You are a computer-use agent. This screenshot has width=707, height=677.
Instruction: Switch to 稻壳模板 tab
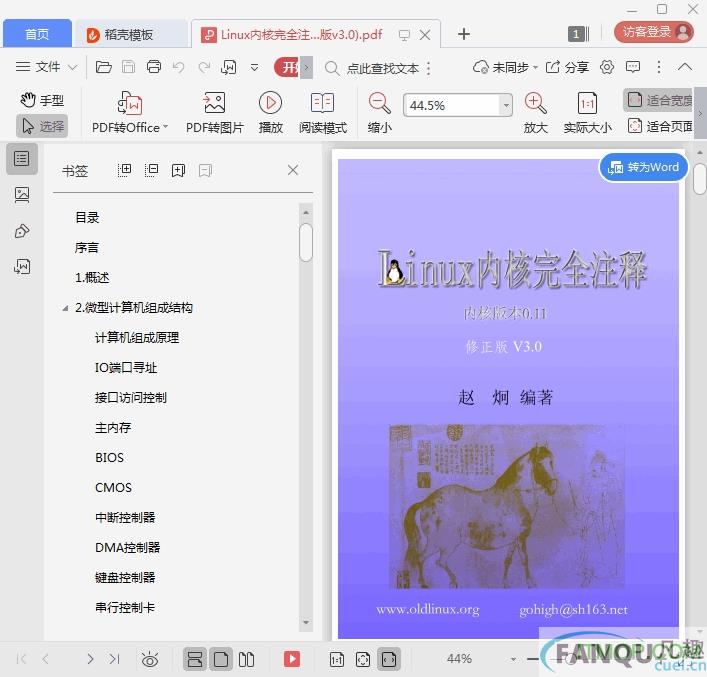pos(131,34)
